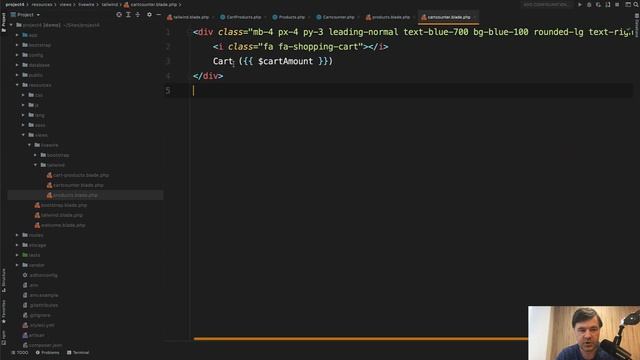Click $cartAmount text in the editor
This screenshot has height=360, width=640.
[x=285, y=61]
